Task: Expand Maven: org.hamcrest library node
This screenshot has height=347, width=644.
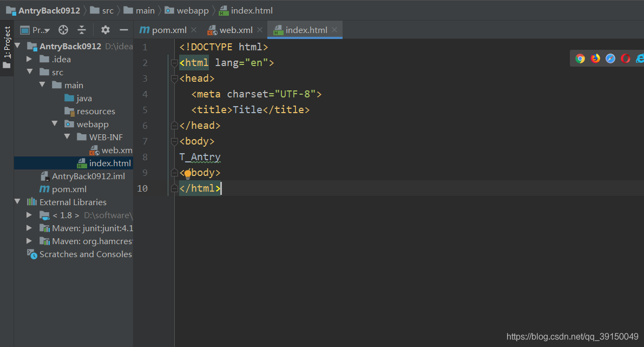Action: (x=29, y=241)
